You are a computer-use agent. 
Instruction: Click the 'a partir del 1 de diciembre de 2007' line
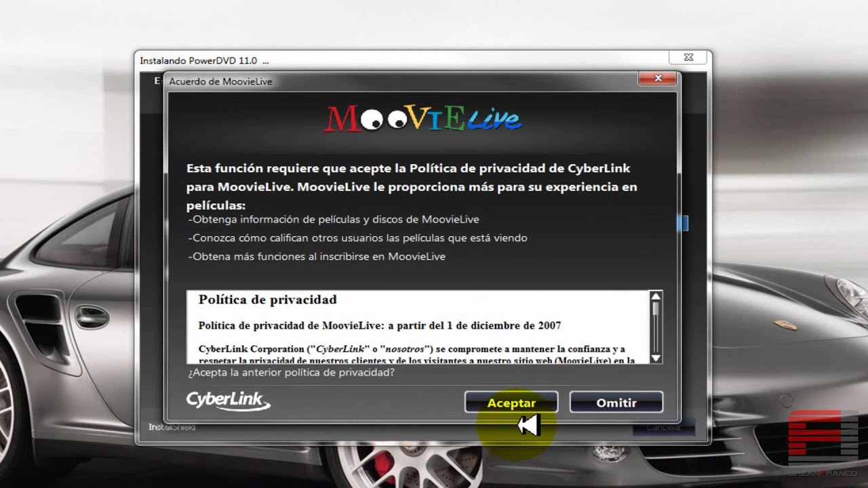[x=380, y=325]
